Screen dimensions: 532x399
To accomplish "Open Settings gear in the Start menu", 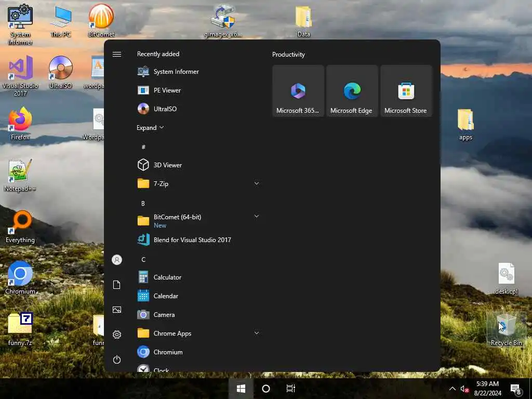I will click(x=117, y=335).
